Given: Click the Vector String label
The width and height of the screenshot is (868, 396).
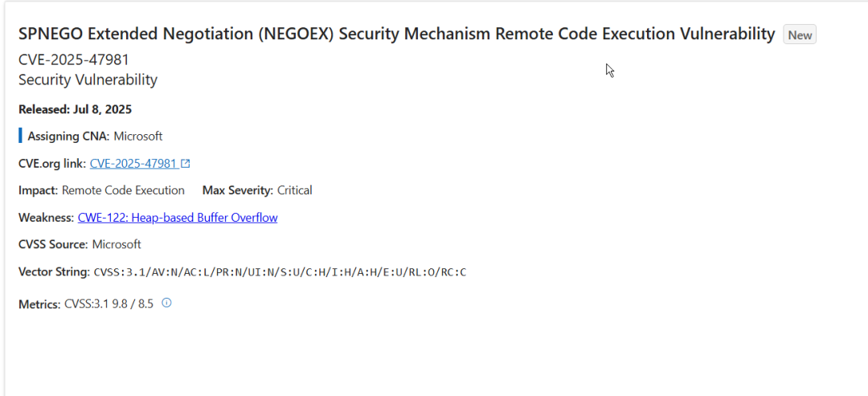Looking at the screenshot, I should (54, 271).
